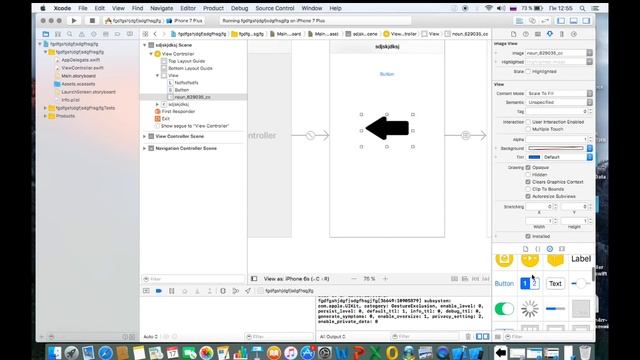Open the Source Control menu
The width and height of the screenshot is (640, 360).
pyautogui.click(x=275, y=8)
